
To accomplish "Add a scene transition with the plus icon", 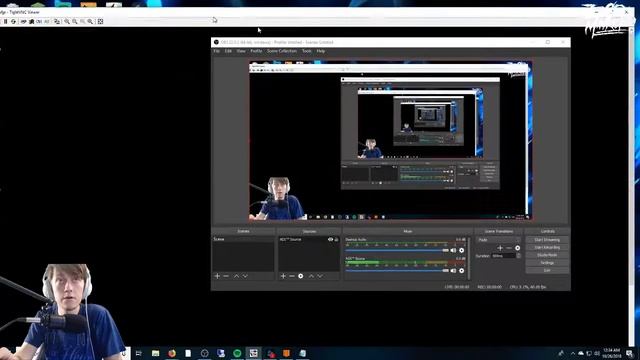I will click(x=500, y=248).
